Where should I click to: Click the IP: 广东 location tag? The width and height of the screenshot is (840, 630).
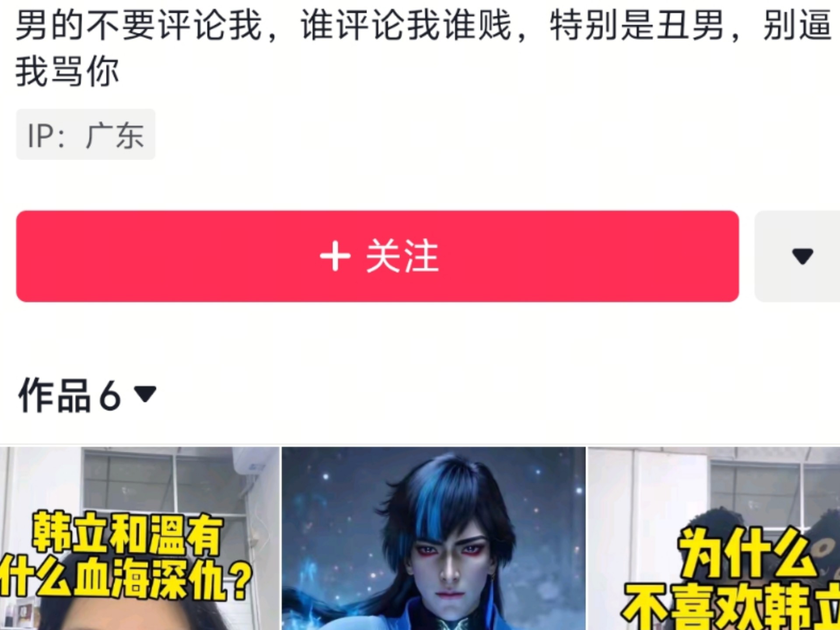click(86, 135)
